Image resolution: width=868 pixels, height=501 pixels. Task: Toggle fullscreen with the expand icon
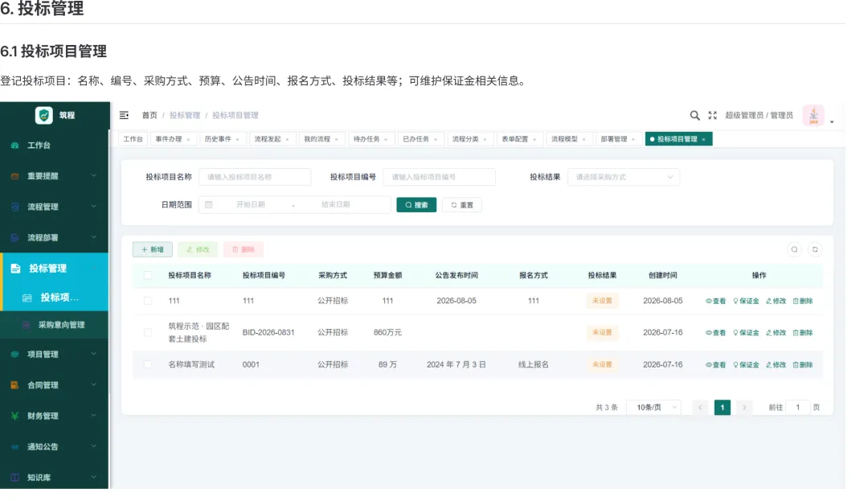[712, 115]
